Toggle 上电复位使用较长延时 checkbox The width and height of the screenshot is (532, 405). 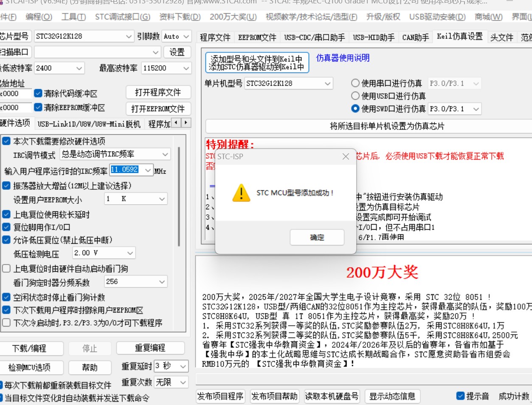6,214
